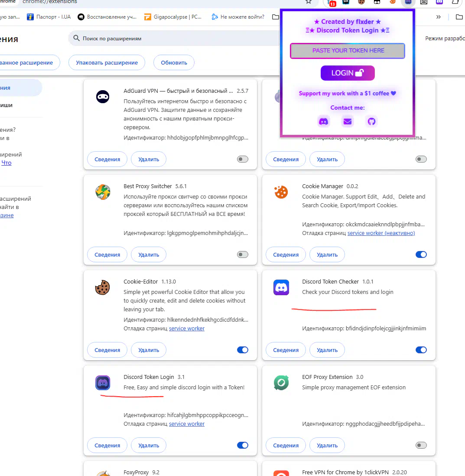Turn off the Discord Token Checker extension
This screenshot has width=465, height=476.
coord(421,350)
